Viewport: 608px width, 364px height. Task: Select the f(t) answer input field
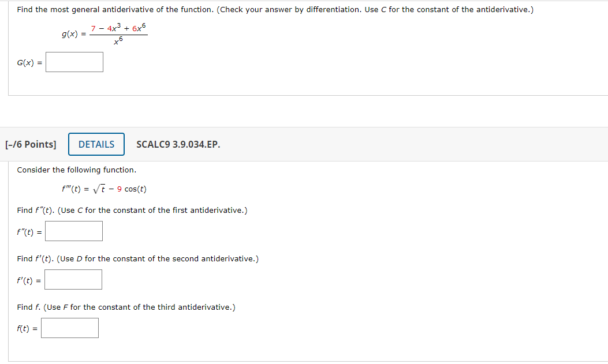(x=70, y=328)
